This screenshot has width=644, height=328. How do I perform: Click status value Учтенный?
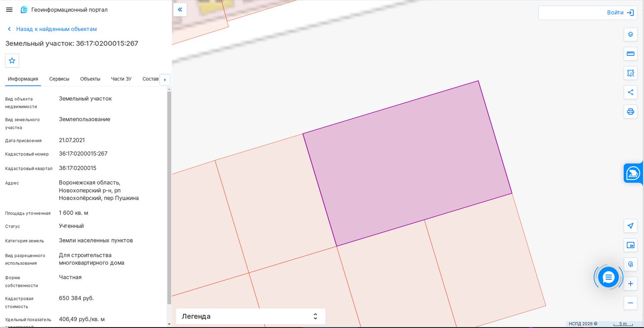point(71,226)
